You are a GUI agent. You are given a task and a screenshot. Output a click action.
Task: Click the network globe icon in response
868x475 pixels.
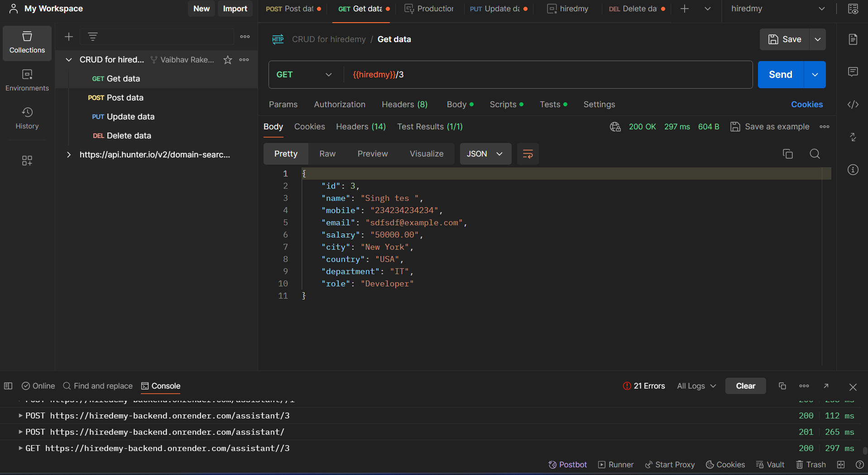click(615, 127)
